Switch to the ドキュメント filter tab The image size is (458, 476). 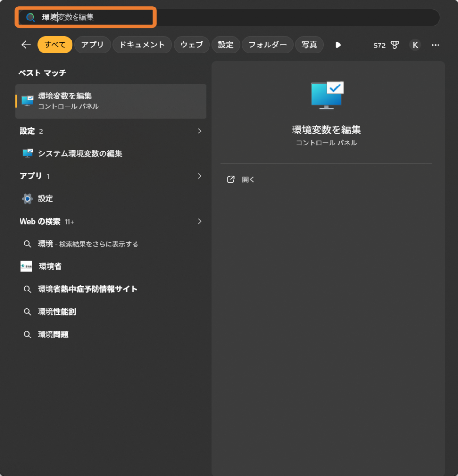(142, 45)
